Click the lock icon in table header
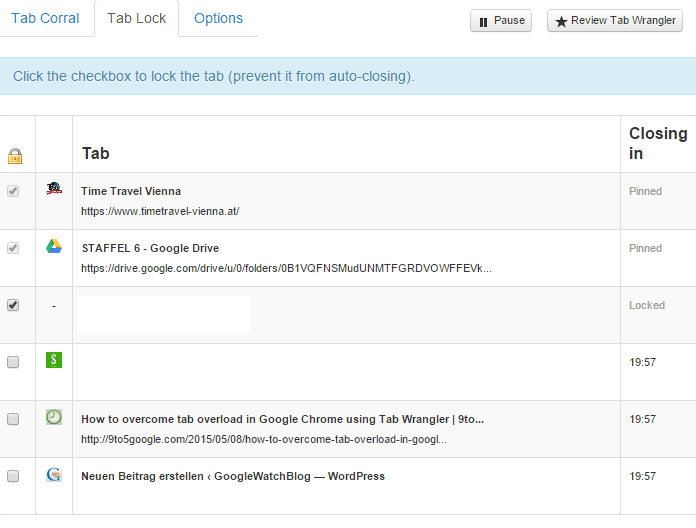 click(x=14, y=156)
